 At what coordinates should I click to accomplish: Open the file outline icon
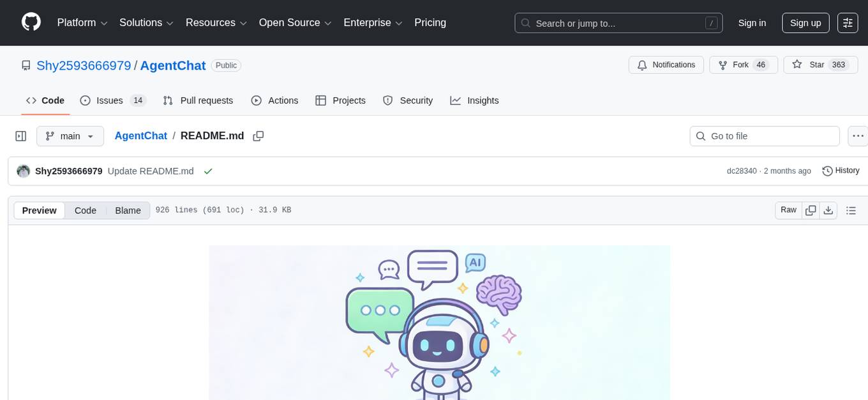point(851,210)
